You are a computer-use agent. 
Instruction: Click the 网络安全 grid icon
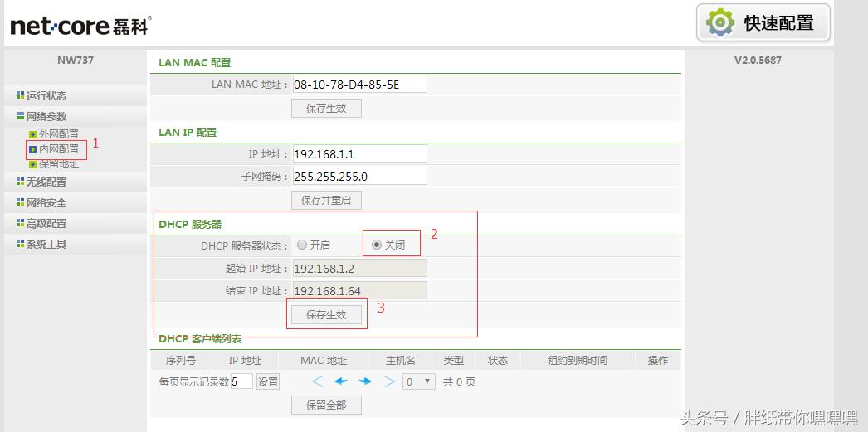21,202
